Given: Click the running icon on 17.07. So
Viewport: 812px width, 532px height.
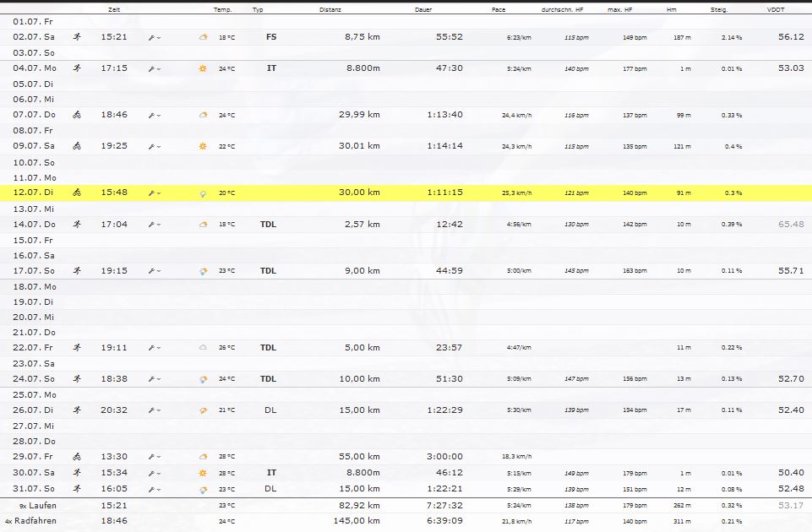Looking at the screenshot, I should [77, 270].
